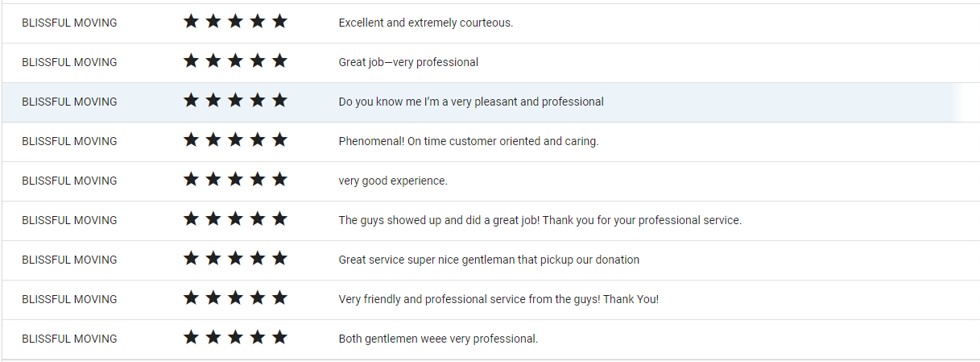
Task: Click star rating beside "Great service super nice"
Action: (235, 259)
